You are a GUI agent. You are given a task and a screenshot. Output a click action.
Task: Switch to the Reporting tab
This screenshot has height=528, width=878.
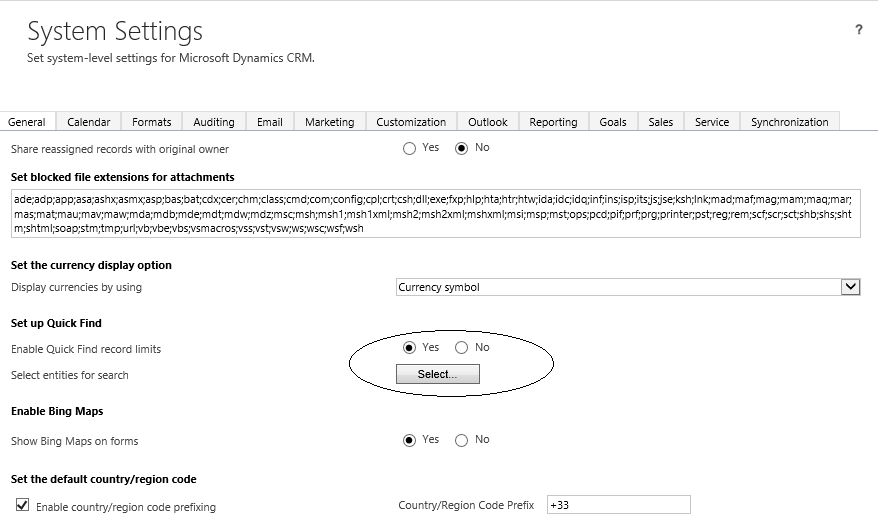tap(553, 122)
